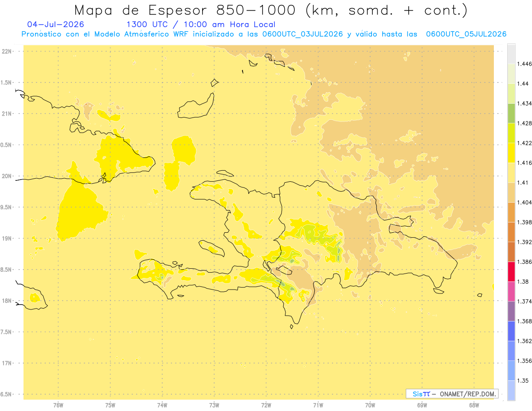
Task: Click the '17N' latitude label
Action: click(x=7, y=363)
